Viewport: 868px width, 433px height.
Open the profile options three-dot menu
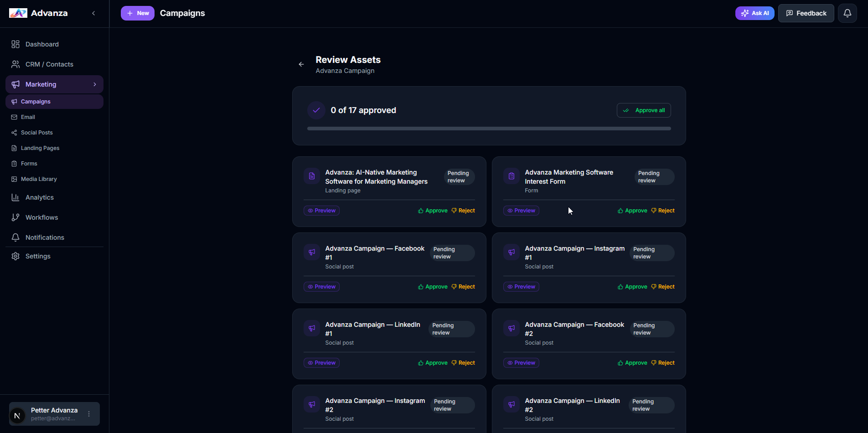pos(88,413)
